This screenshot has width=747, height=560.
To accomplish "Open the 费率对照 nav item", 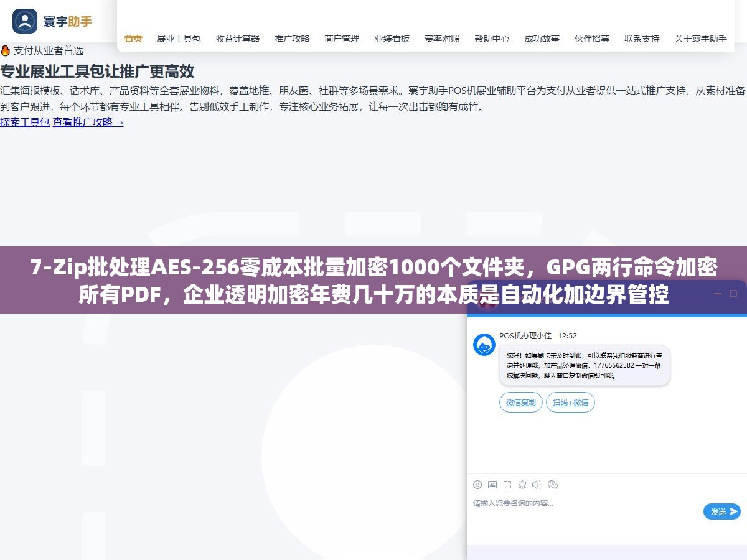I will (442, 39).
